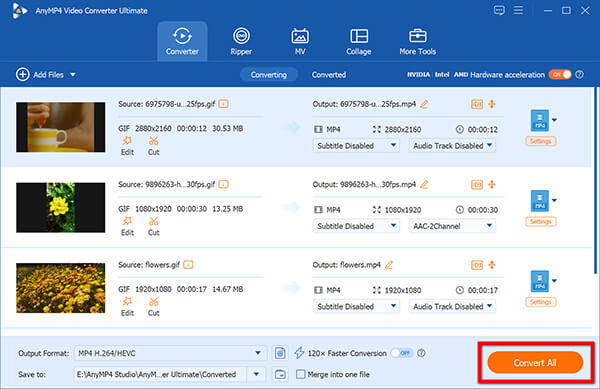Click the Add Files button
Image resolution: width=600 pixels, height=389 pixels.
[x=40, y=75]
